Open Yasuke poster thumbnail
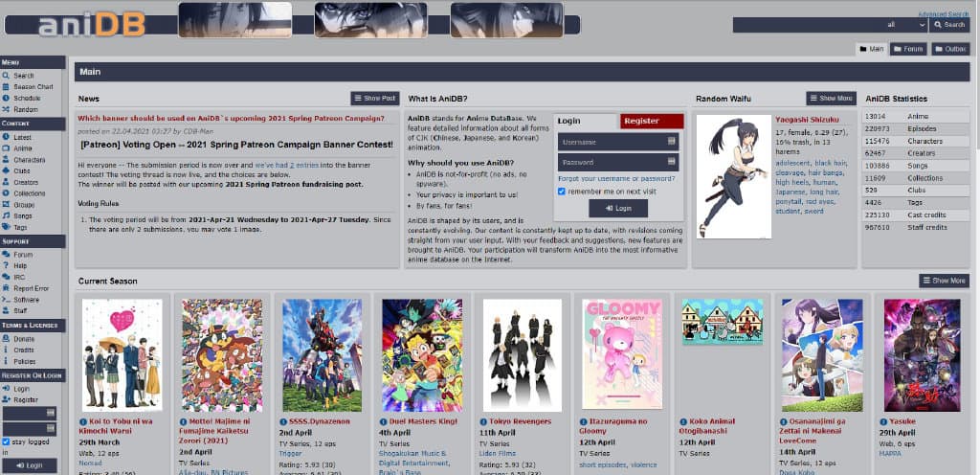Image resolution: width=980 pixels, height=475 pixels. (x=922, y=355)
